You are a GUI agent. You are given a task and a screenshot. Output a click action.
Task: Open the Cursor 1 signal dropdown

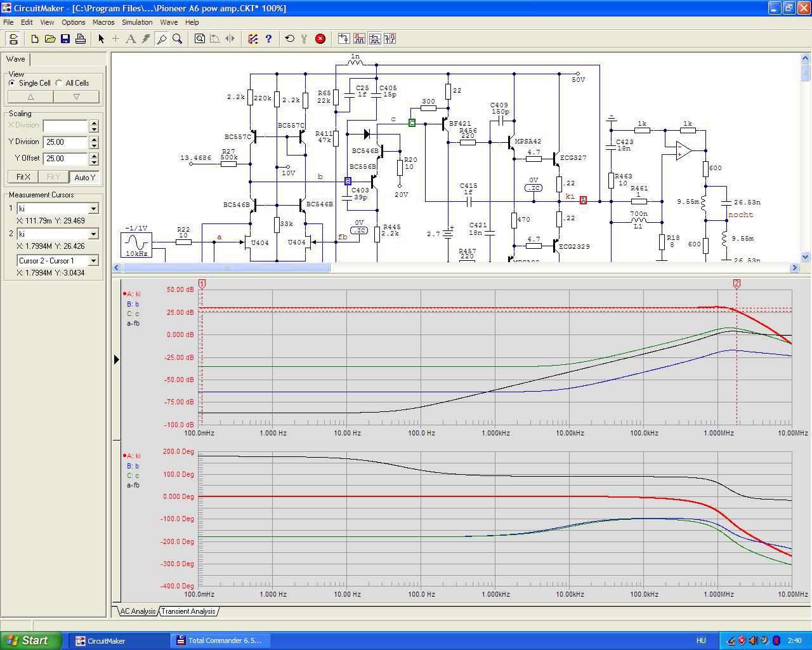(93, 209)
